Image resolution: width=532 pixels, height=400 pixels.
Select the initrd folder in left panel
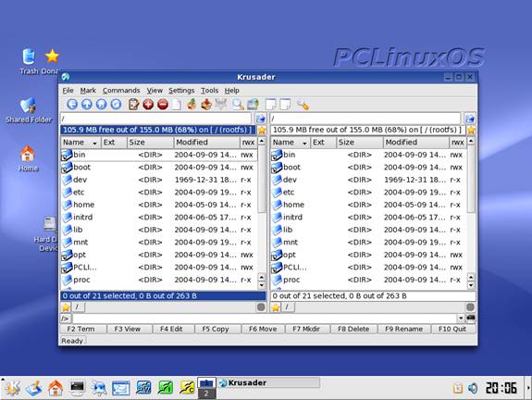pyautogui.click(x=159, y=218)
